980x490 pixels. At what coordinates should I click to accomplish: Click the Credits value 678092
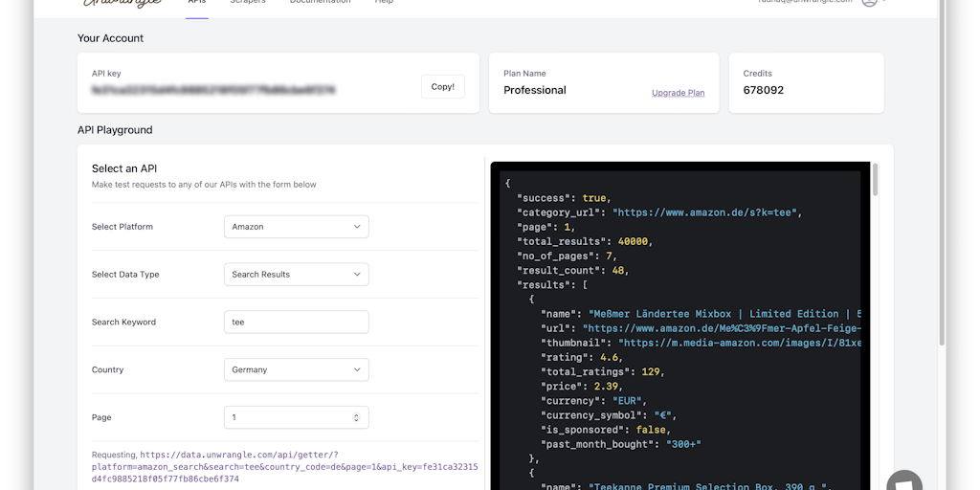click(763, 90)
